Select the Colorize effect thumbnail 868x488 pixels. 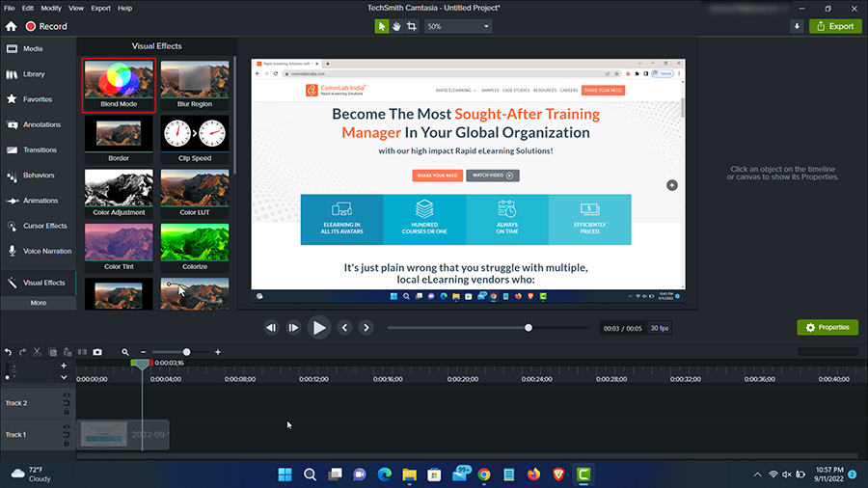[x=195, y=247]
